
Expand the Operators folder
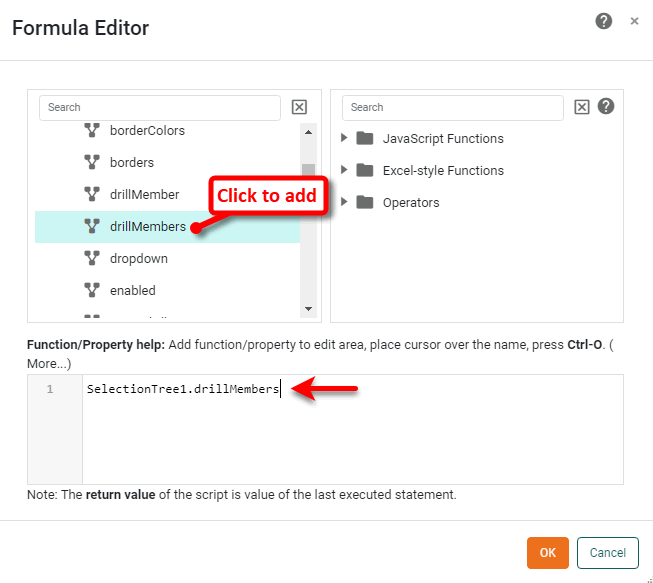(345, 202)
